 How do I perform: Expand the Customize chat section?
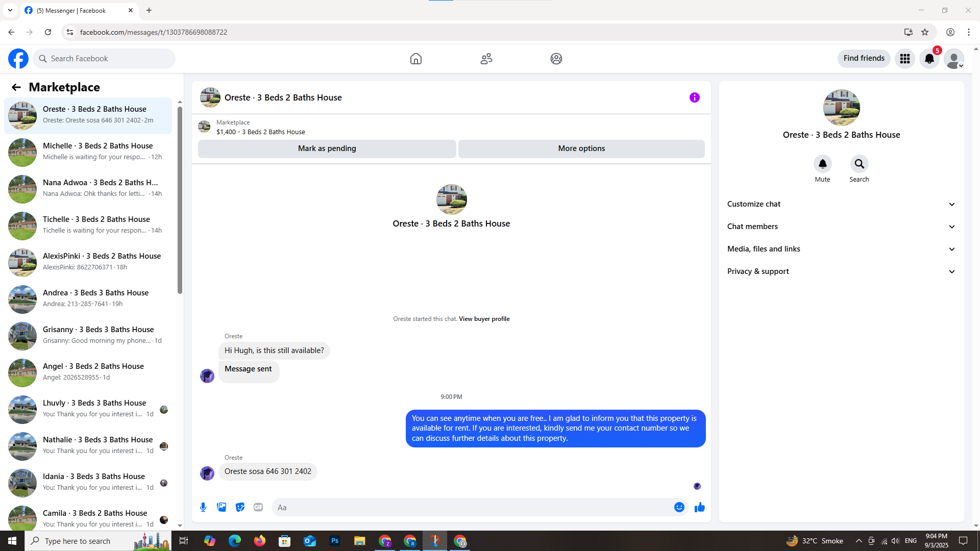[x=842, y=204]
